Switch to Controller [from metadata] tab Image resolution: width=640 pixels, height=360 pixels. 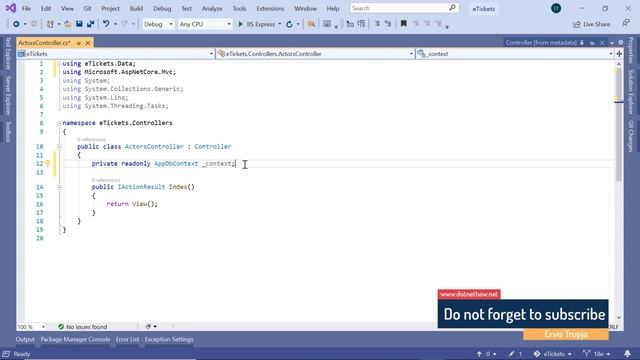pos(541,43)
